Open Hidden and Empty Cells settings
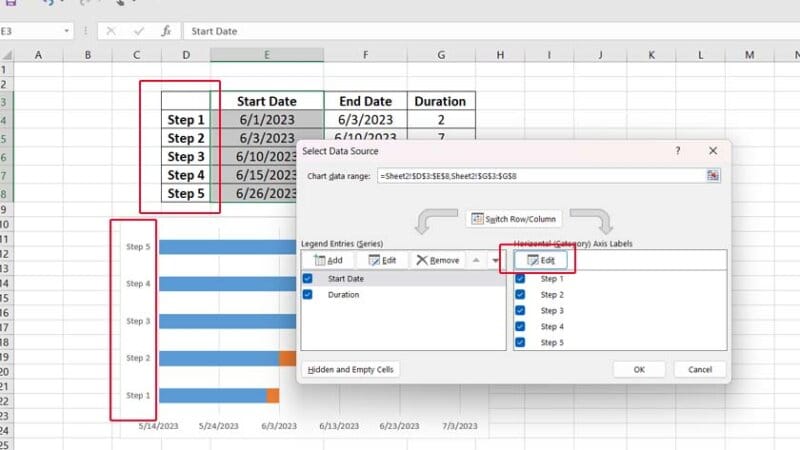The height and width of the screenshot is (450, 800). coord(351,369)
